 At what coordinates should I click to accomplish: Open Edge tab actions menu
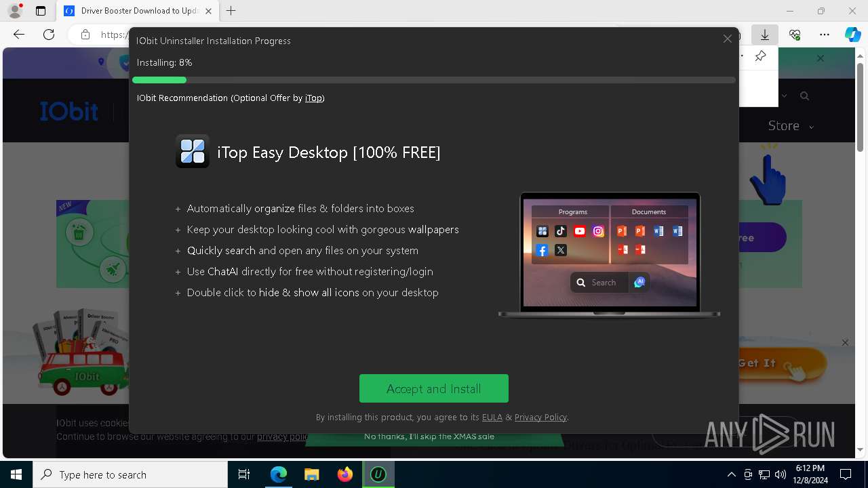point(41,11)
